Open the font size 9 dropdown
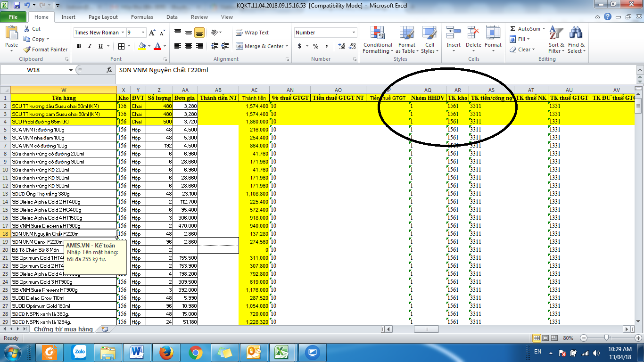The image size is (644, 362). (143, 33)
